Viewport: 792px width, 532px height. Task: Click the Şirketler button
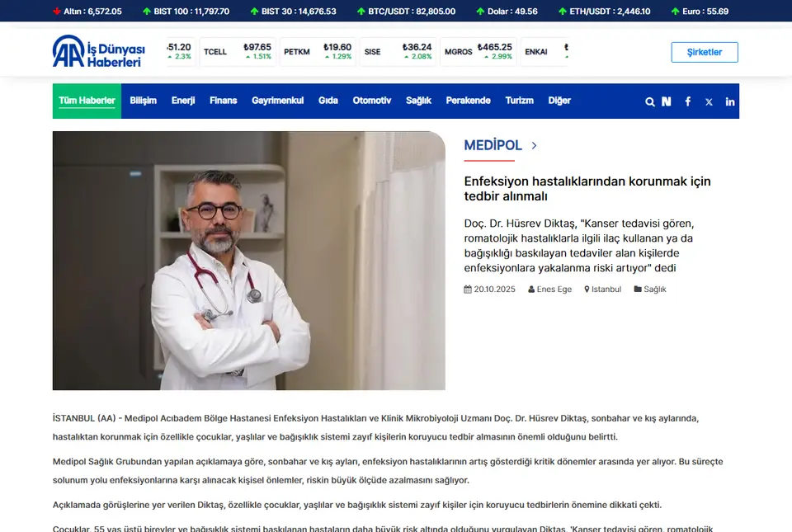705,52
